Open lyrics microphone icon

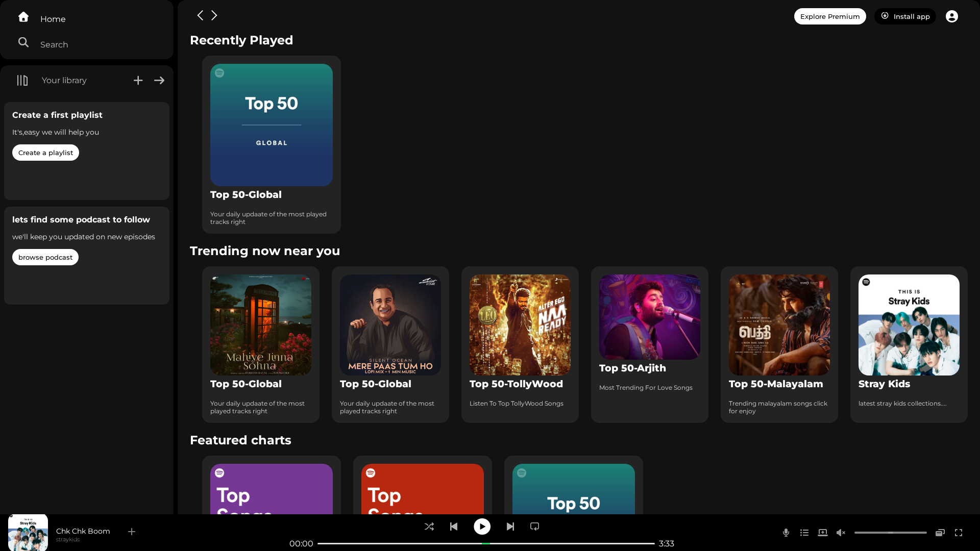pyautogui.click(x=786, y=533)
